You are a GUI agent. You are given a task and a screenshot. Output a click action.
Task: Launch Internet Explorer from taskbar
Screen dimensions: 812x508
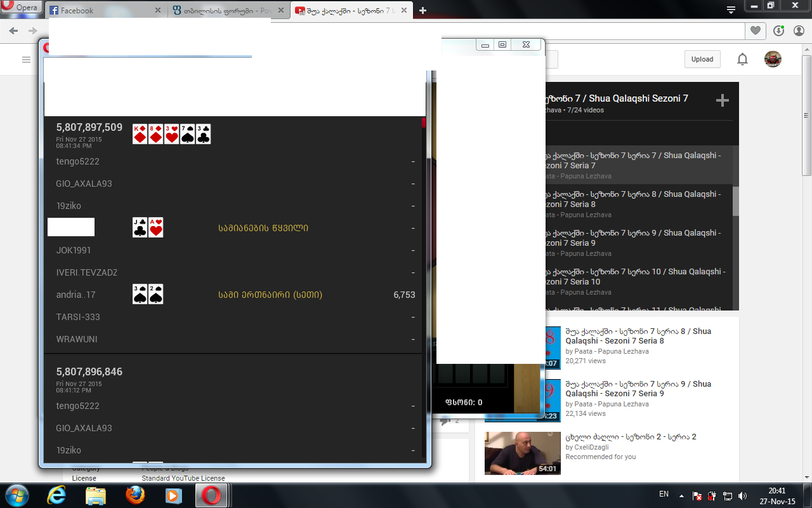[x=56, y=495]
